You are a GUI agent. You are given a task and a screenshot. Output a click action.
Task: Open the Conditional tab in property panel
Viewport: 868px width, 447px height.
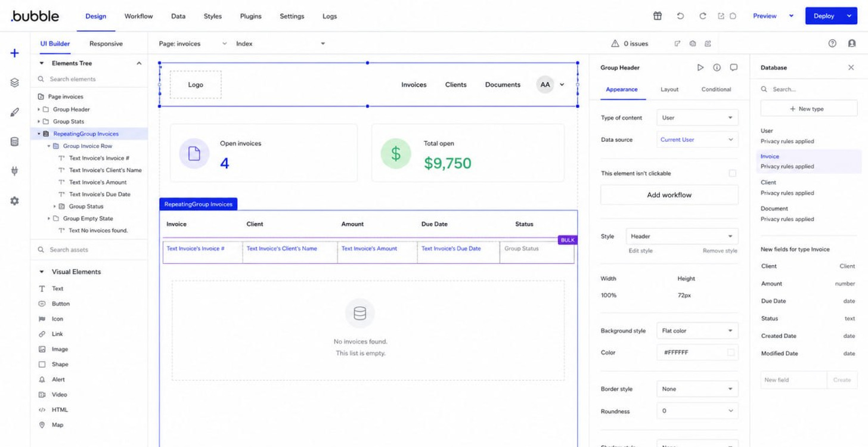coord(716,89)
